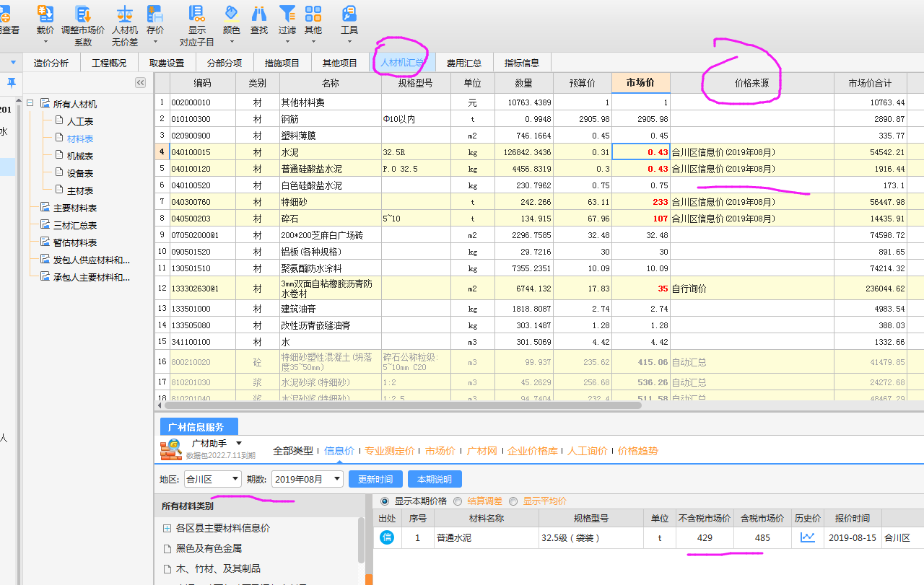Select 三材汇总表 in the tree
The width and height of the screenshot is (924, 585).
(x=75, y=225)
